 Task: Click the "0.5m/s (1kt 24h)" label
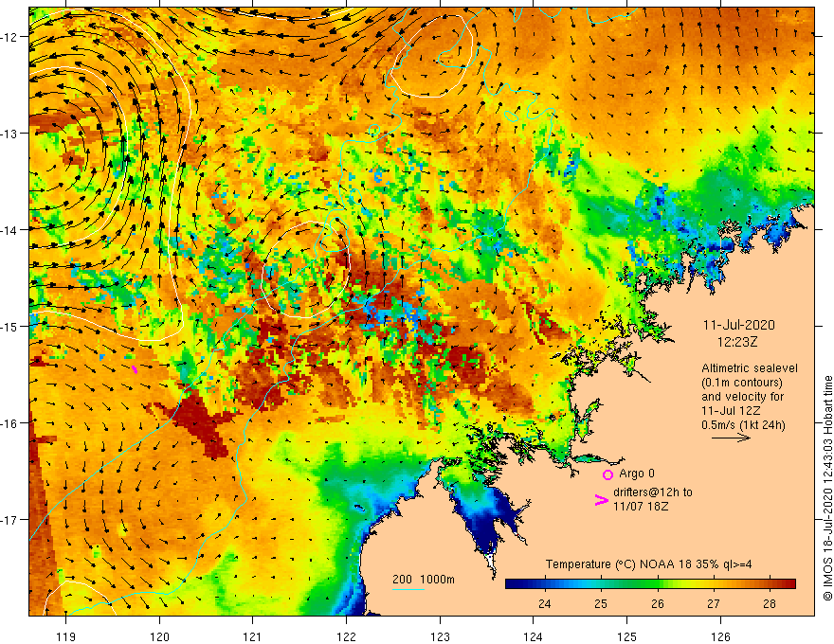point(743,425)
